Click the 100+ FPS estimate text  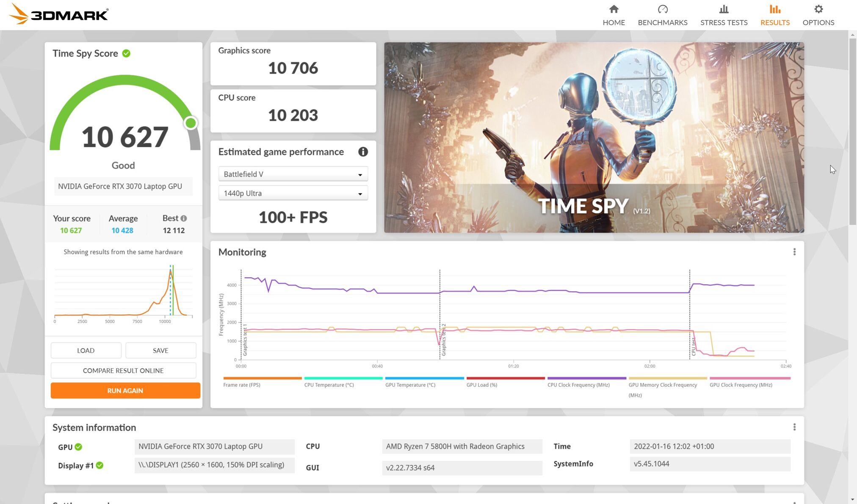tap(293, 217)
